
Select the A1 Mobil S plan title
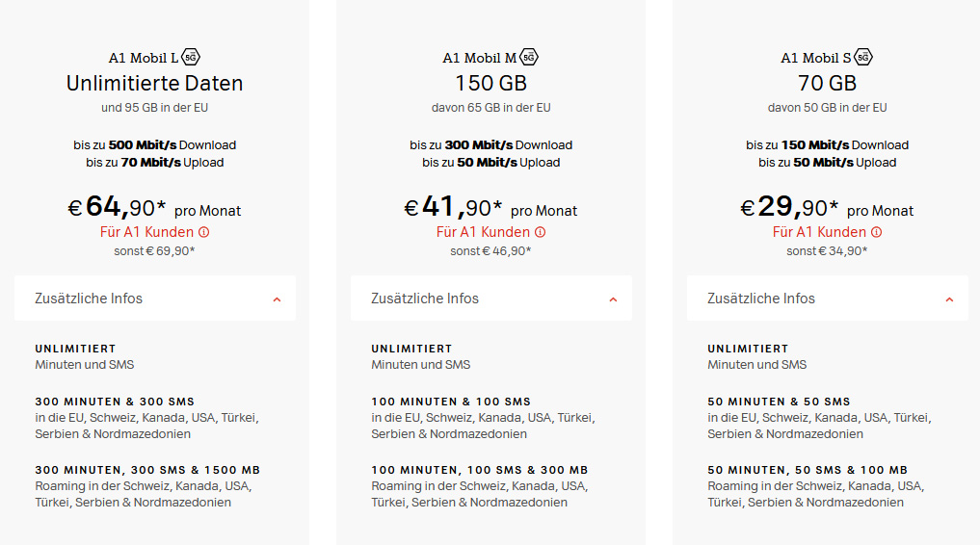pos(815,58)
